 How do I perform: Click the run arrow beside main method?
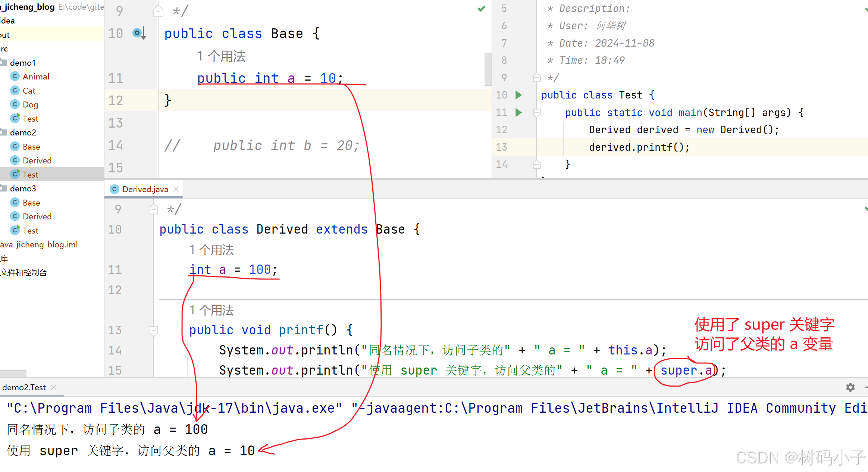pos(518,112)
